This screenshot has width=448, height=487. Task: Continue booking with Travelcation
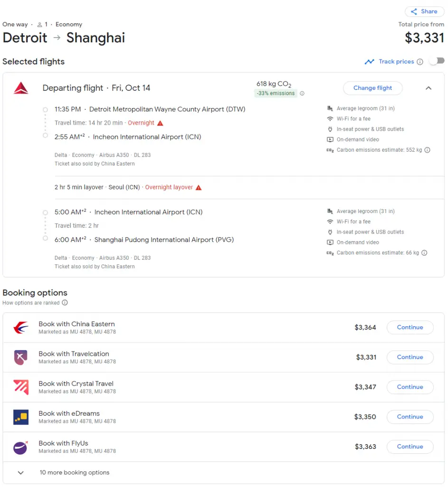410,357
